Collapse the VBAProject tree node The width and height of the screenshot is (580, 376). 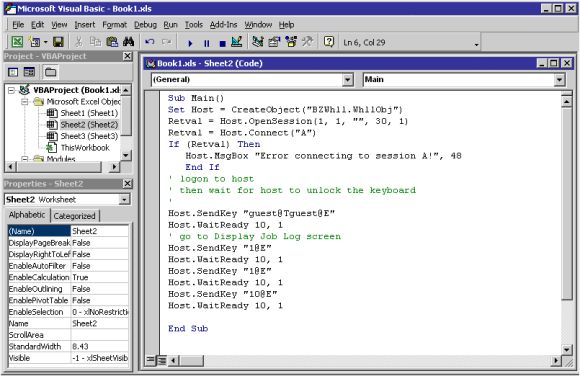click(x=11, y=90)
